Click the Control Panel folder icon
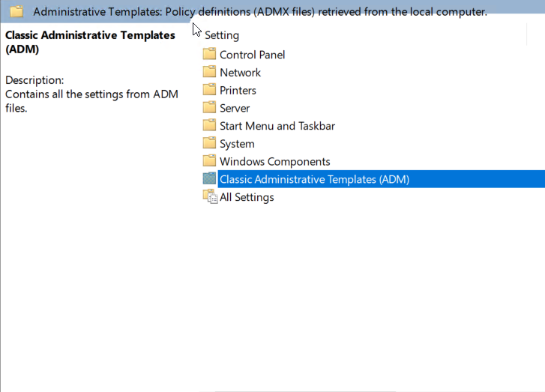 209,54
